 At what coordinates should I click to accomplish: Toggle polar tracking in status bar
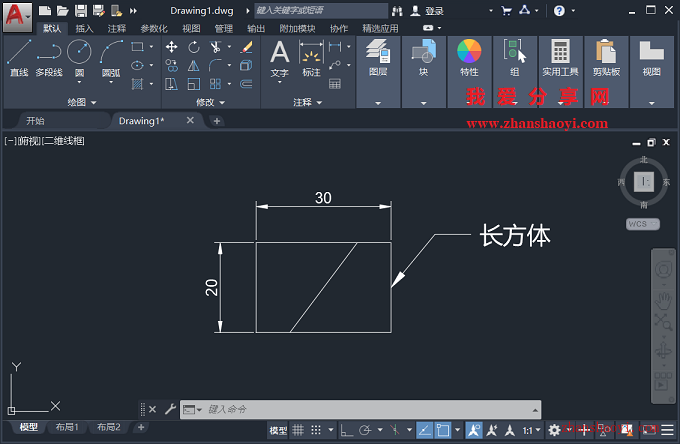point(365,430)
